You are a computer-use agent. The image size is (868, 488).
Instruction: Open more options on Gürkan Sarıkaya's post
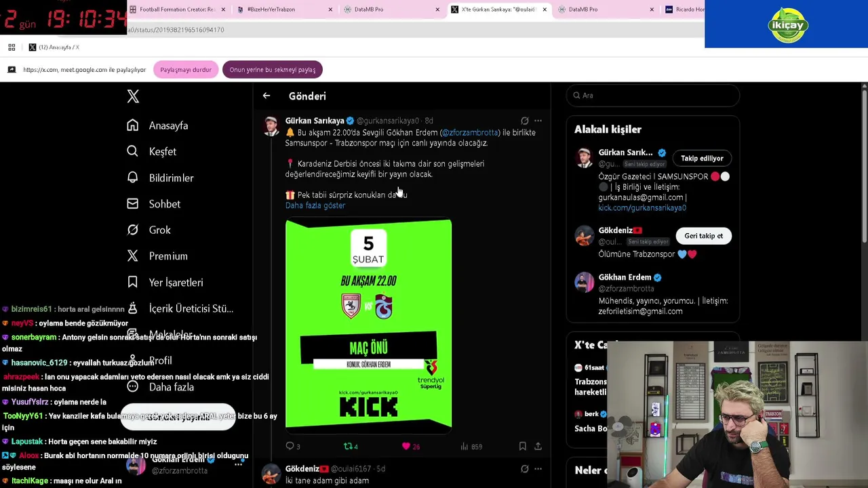[538, 121]
